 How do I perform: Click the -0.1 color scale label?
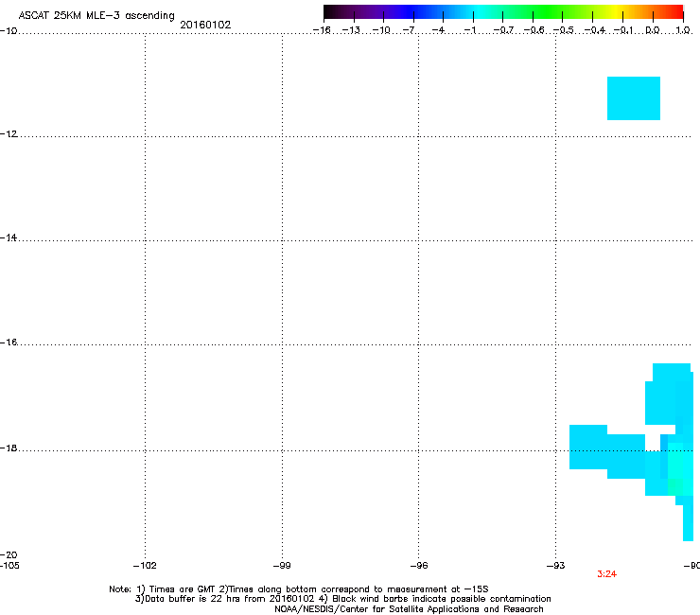(x=623, y=30)
